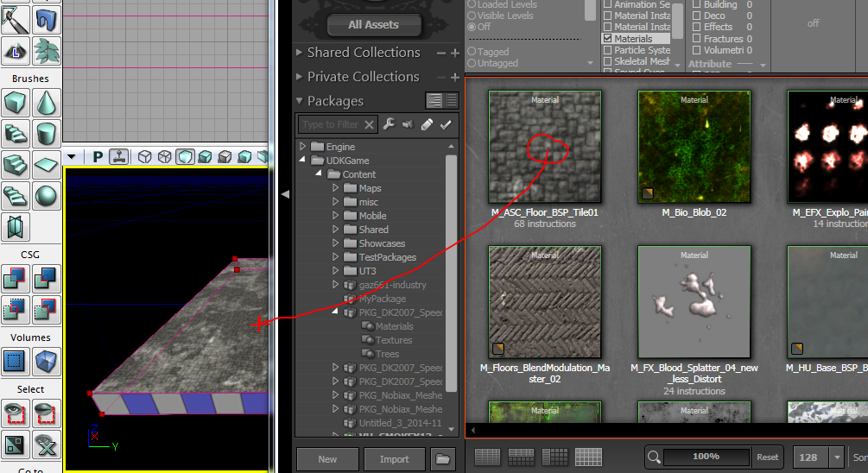Click Show Selected Only eye icon
This screenshot has width=868, height=473.
16,413
